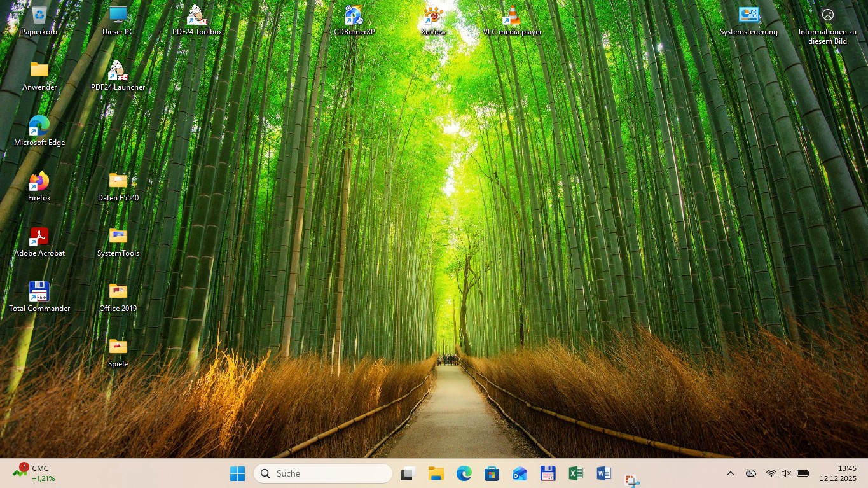This screenshot has height=488, width=868.
Task: Click the Suche search box in taskbar
Action: [323, 473]
